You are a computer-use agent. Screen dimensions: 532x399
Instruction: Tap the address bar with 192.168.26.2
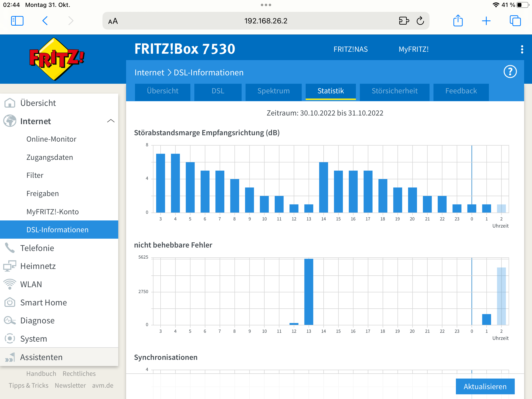point(266,21)
